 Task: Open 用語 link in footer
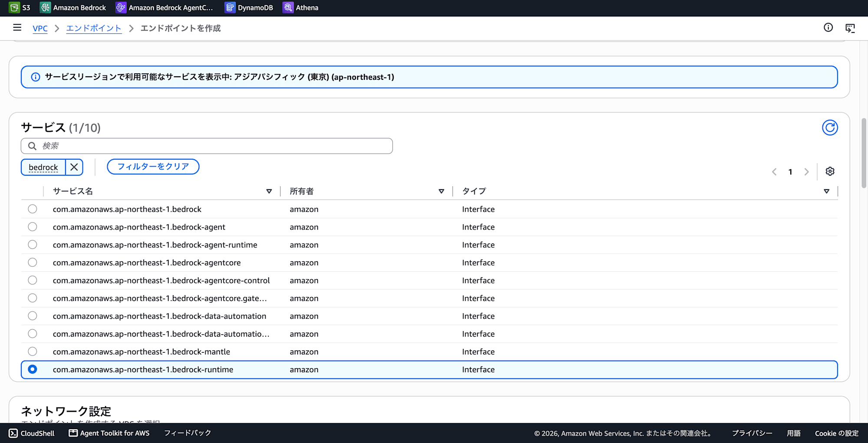tap(794, 433)
